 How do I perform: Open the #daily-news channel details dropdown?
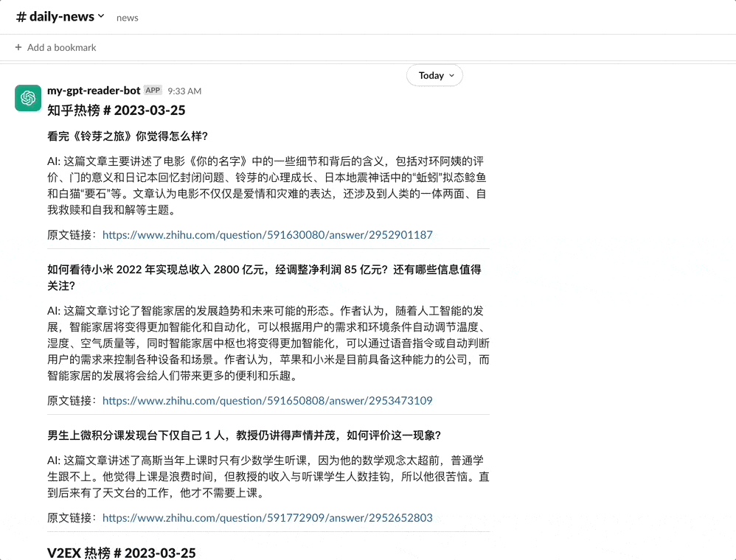pyautogui.click(x=60, y=17)
